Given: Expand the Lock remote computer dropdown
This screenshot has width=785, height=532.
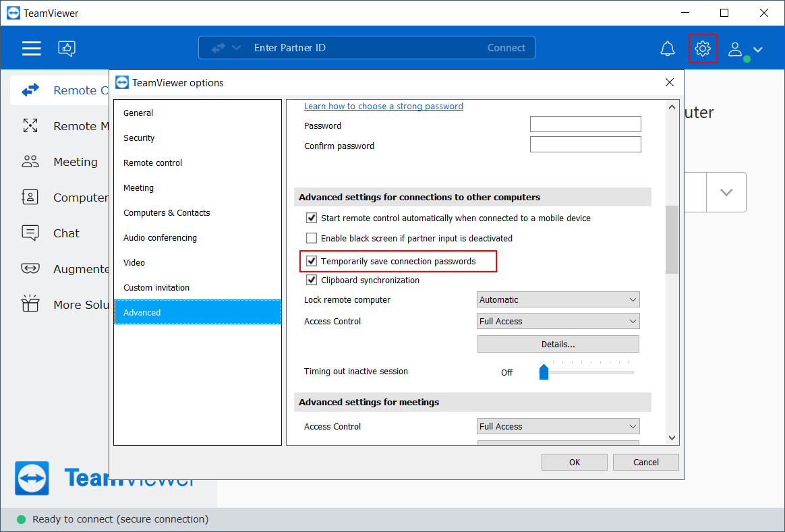Looking at the screenshot, I should point(558,299).
